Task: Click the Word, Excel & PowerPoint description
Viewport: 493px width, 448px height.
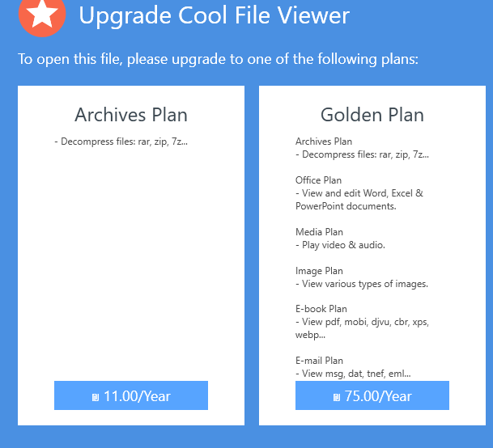Action: (359, 200)
